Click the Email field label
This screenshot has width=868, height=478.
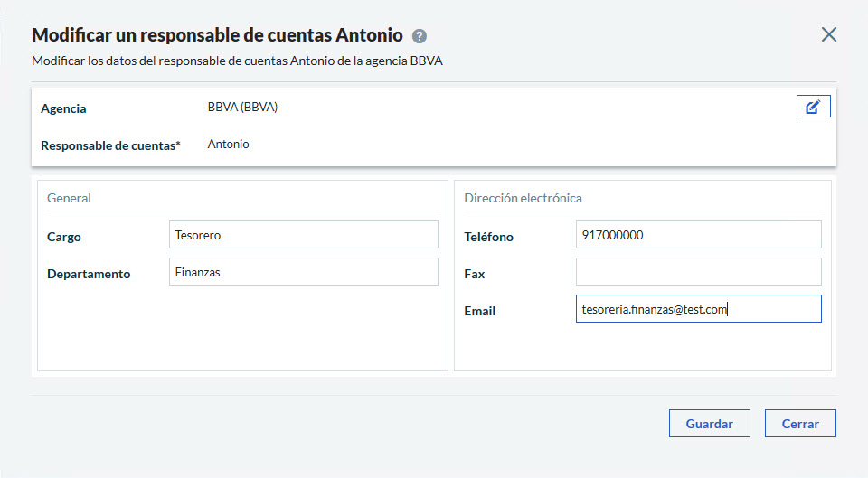point(479,311)
